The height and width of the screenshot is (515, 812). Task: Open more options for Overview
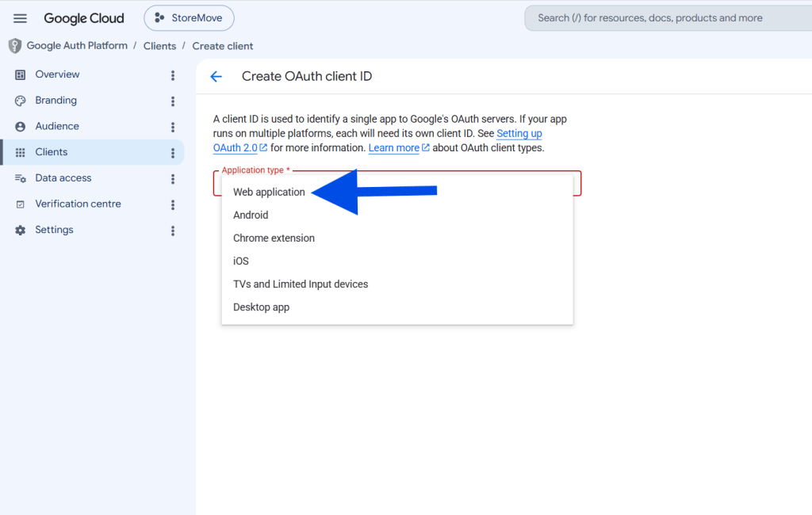[173, 75]
